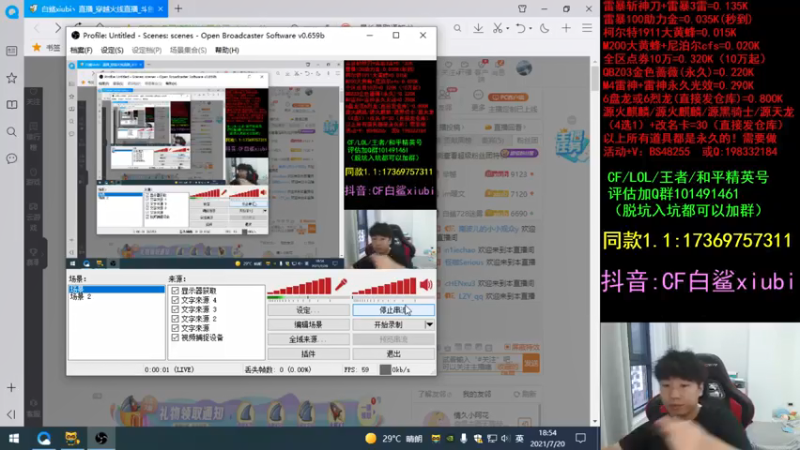Toggle the unnumbered 文字来源 source checkbox

coord(176,328)
